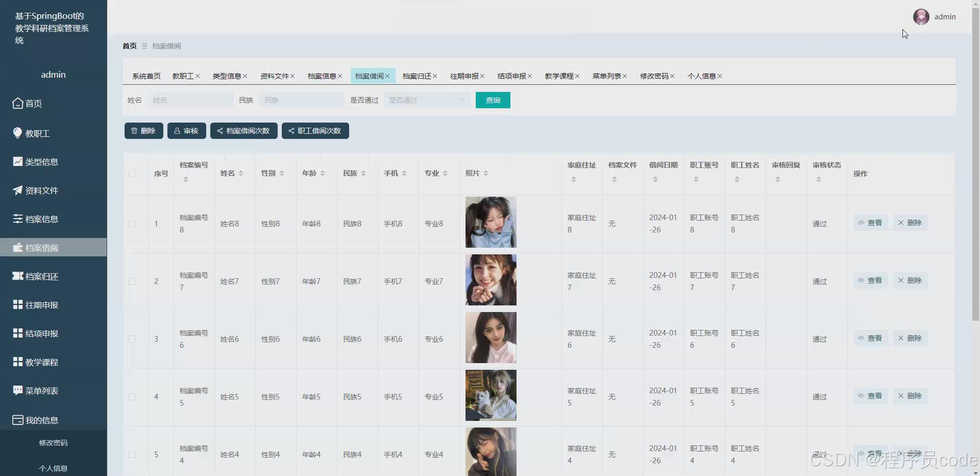Select the checkbox for row 序号 1
The image size is (980, 476).
(x=133, y=223)
